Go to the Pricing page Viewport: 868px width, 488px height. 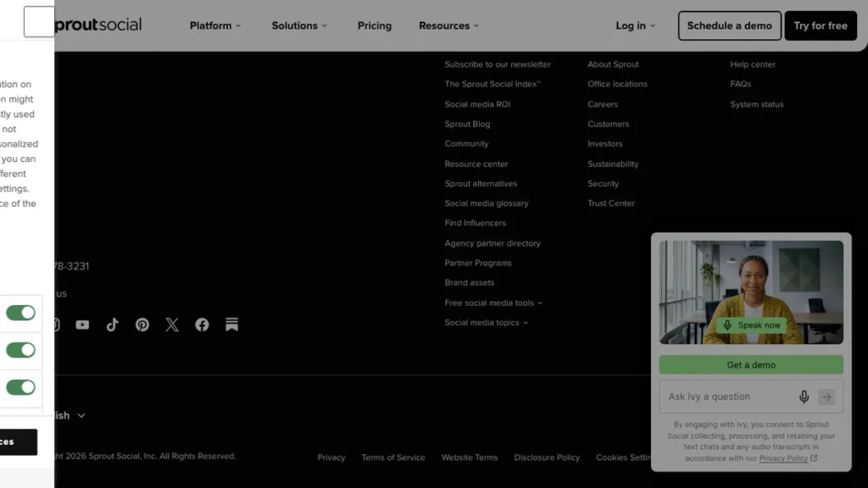(x=374, y=25)
